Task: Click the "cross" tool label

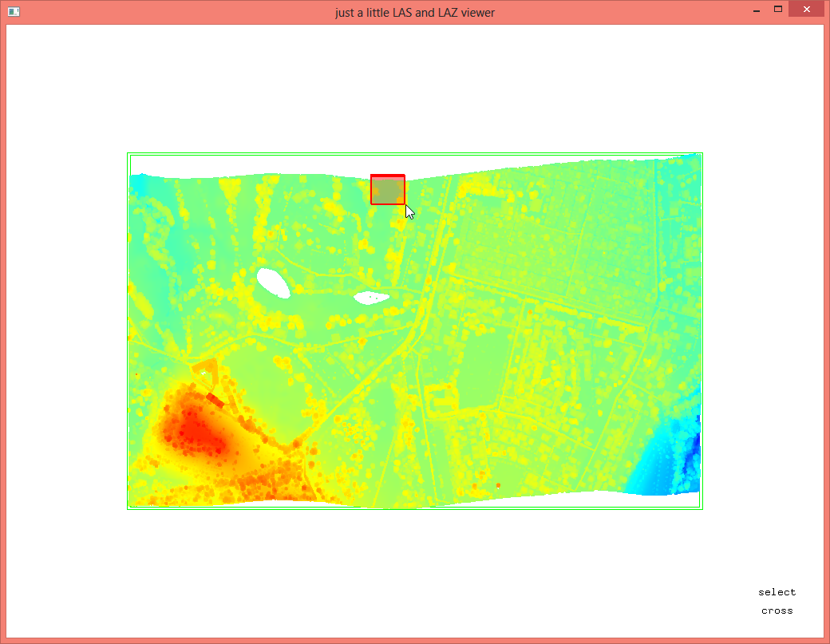Action: pos(777,610)
